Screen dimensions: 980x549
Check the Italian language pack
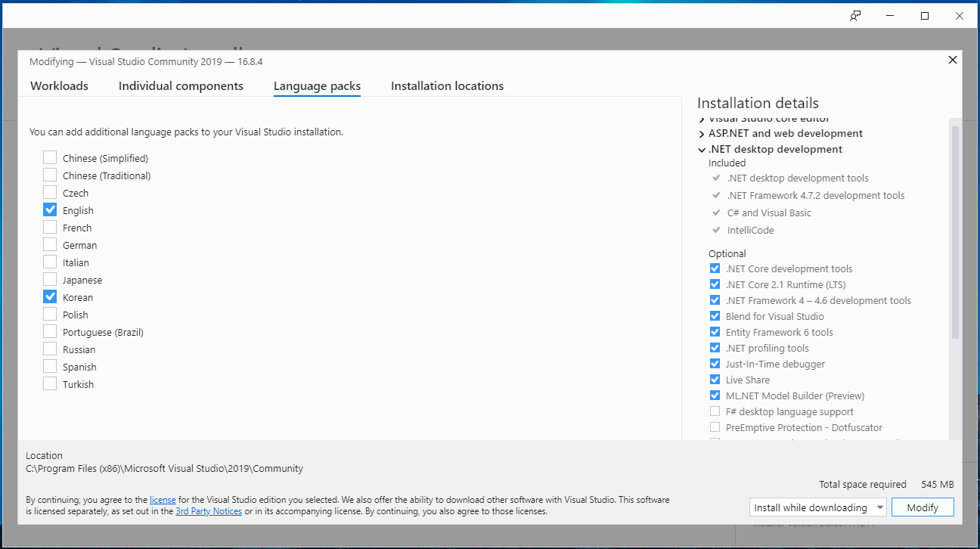50,262
